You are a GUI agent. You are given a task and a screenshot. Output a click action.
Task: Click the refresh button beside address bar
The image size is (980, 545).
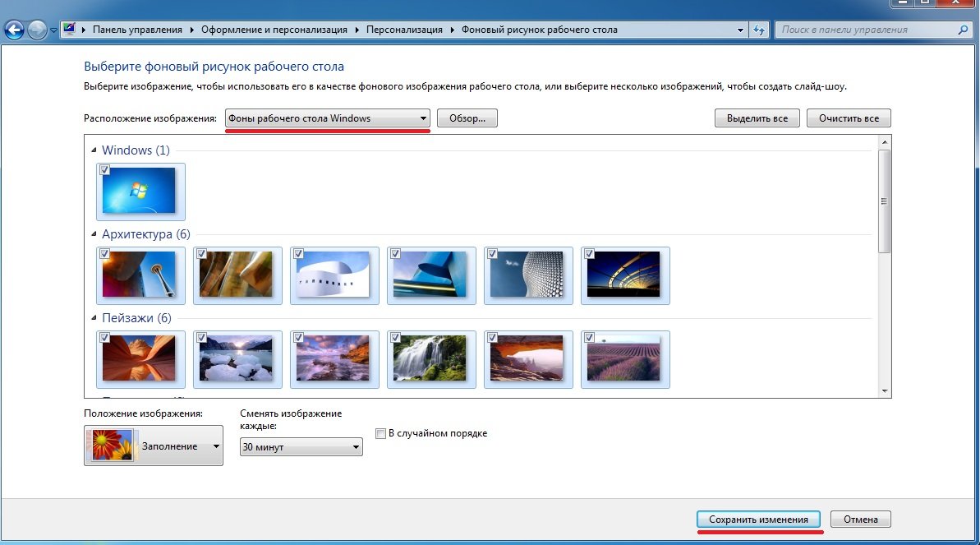[x=759, y=30]
